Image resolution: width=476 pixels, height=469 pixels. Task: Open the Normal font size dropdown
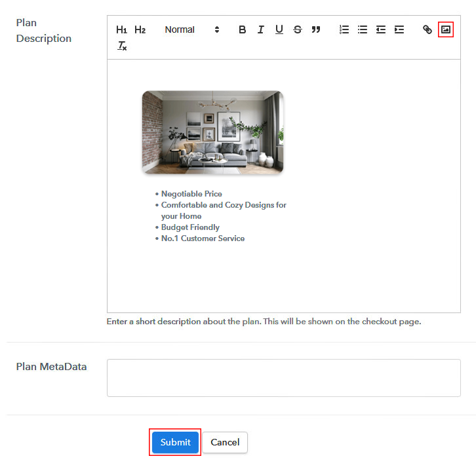click(x=192, y=29)
